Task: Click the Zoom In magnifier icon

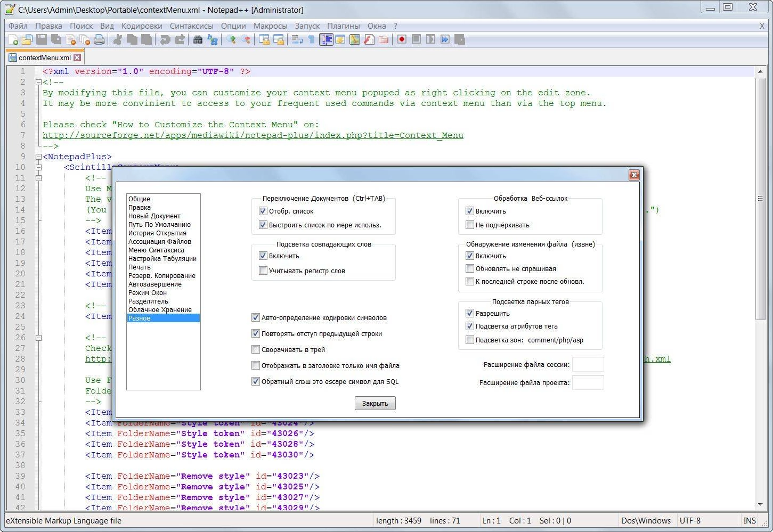Action: (x=231, y=39)
